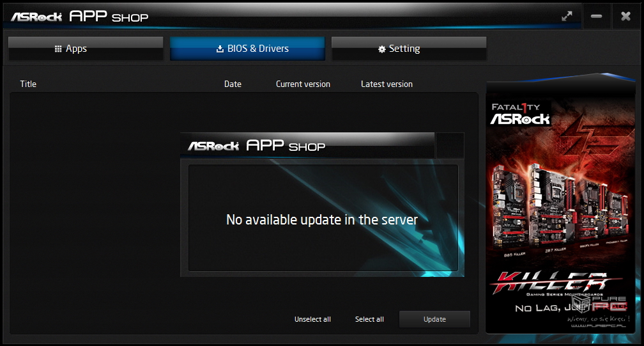Click Select all
The width and height of the screenshot is (644, 346).
[369, 319]
